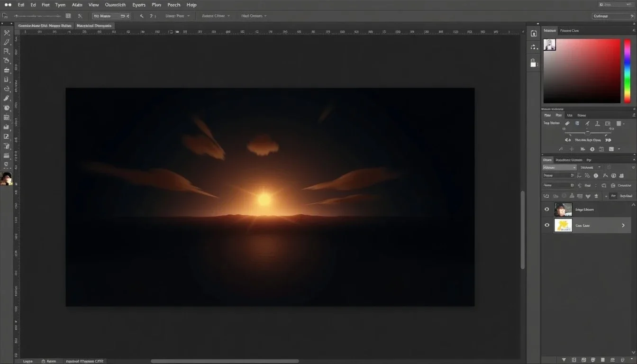637x364 pixels.
Task: Click the filled triangle icon at layers panel bottom
Action: click(564, 360)
